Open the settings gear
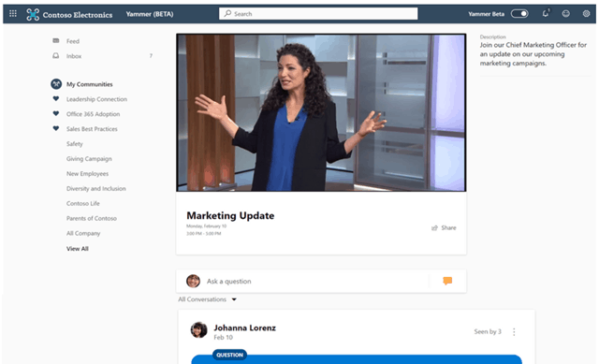 586,14
